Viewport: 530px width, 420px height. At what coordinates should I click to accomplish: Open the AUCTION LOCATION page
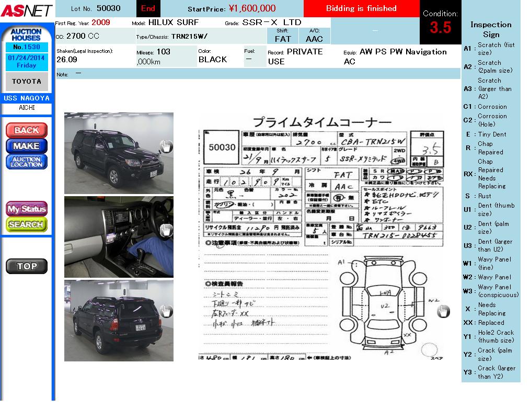tap(26, 162)
